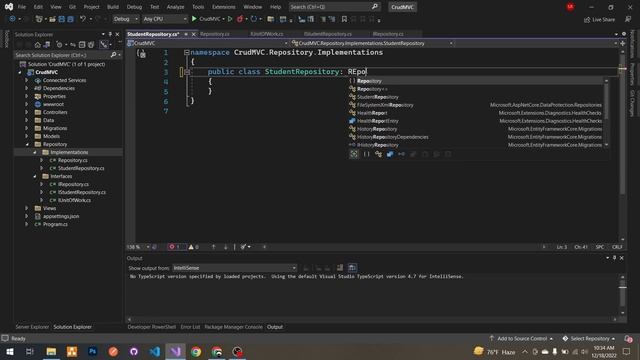The image size is (640, 360).
Task: Pin the Solution Explorer panel
Action: pyautogui.click(x=110, y=34)
